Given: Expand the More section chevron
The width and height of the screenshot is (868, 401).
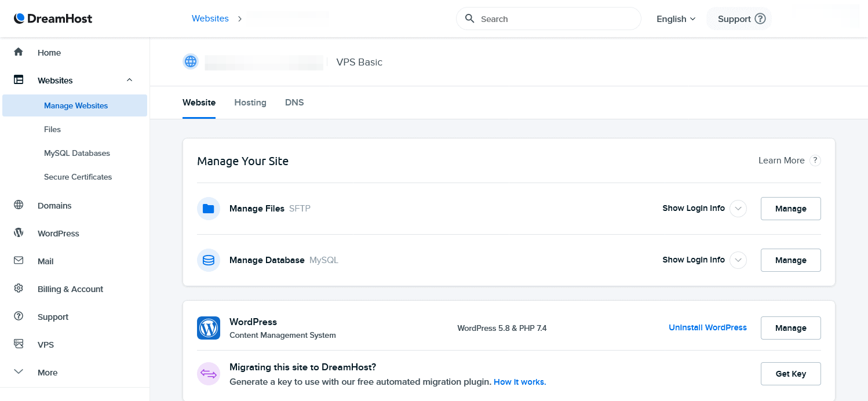Looking at the screenshot, I should [x=19, y=372].
